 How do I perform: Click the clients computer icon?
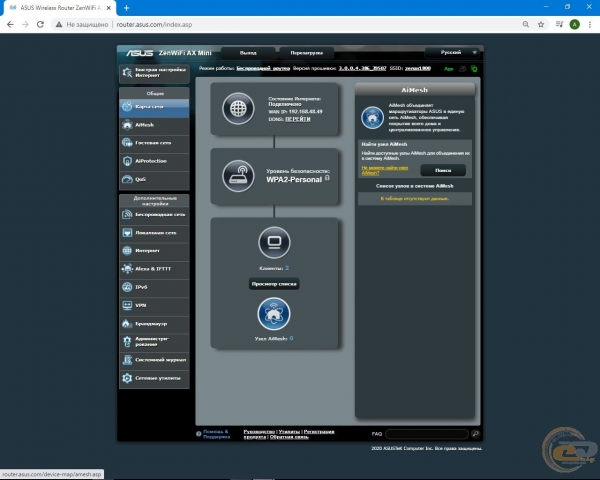tap(274, 242)
